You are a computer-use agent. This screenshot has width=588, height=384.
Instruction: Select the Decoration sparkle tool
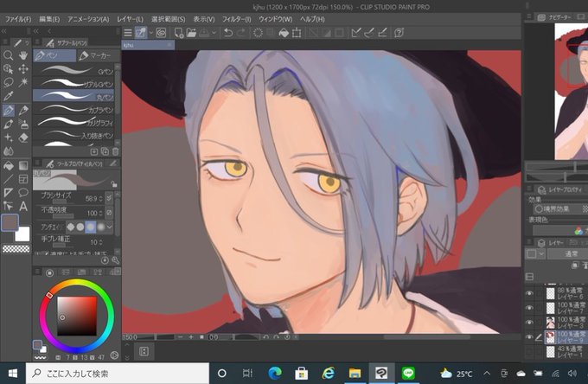click(x=9, y=138)
